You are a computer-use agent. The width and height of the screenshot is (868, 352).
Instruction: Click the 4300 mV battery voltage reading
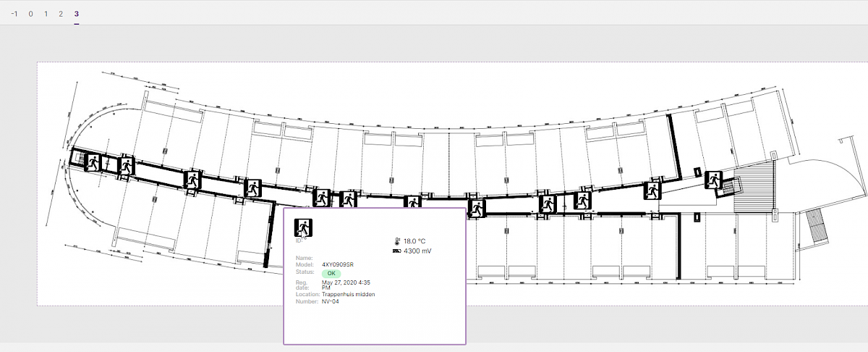(418, 251)
